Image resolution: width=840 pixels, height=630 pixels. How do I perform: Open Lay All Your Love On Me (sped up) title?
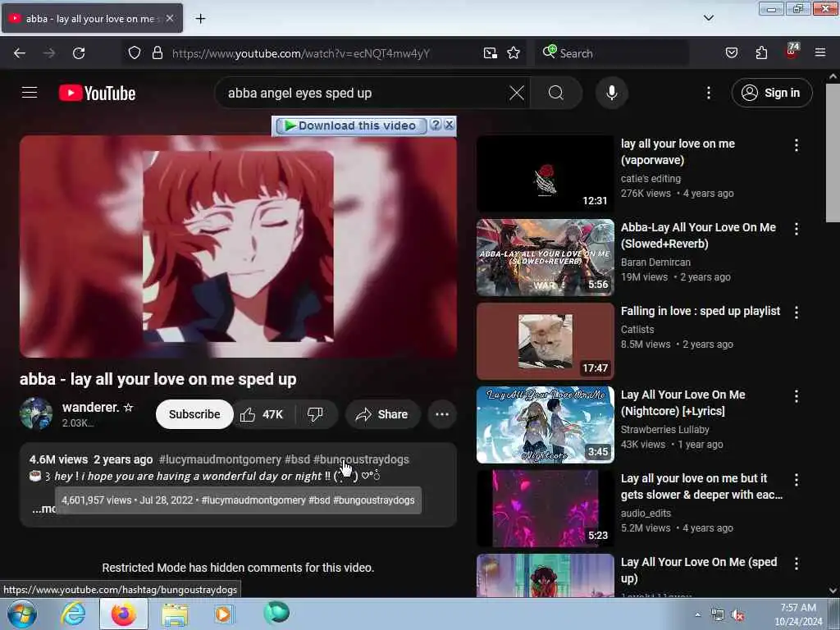[699, 569]
